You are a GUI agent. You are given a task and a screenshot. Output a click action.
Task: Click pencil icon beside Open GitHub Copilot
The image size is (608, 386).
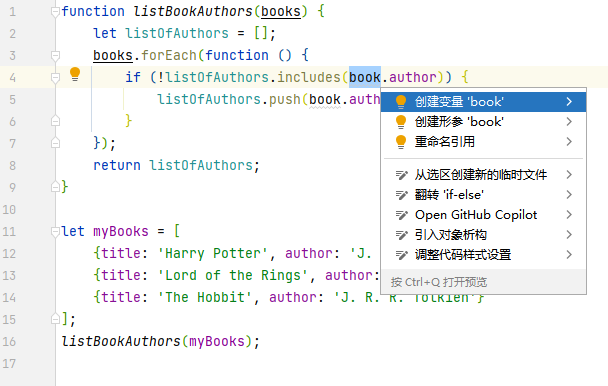[401, 215]
